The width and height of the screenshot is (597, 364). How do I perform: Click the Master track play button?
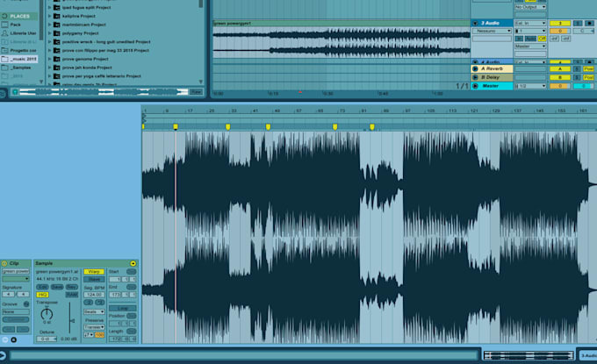coord(475,86)
